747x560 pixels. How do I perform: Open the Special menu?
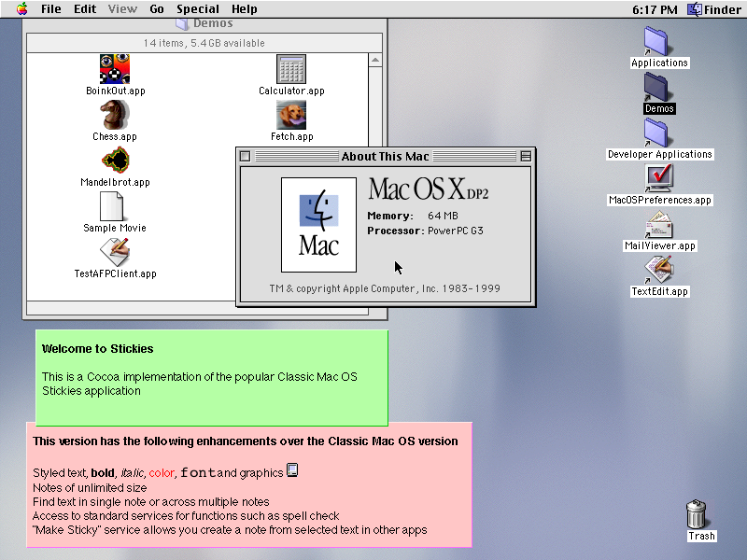click(198, 9)
